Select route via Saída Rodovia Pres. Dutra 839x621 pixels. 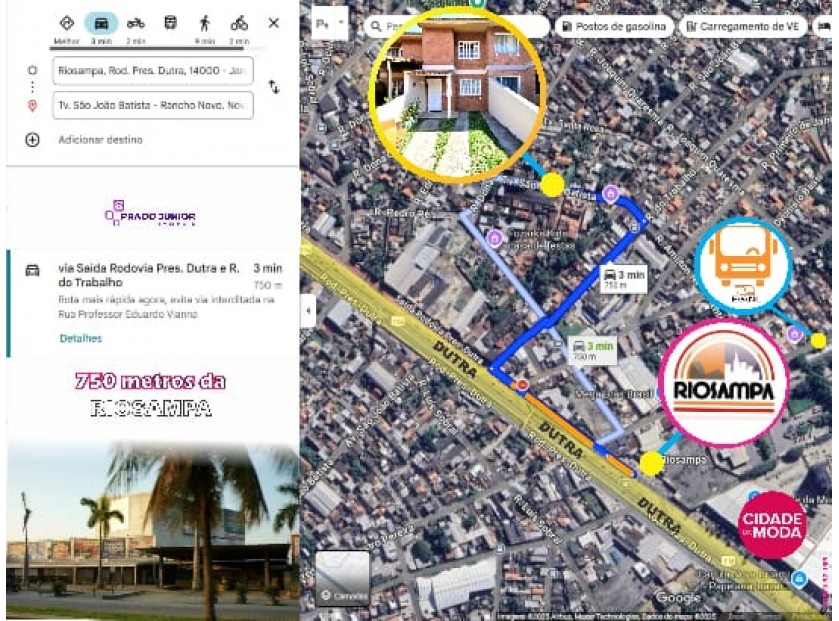tap(153, 303)
